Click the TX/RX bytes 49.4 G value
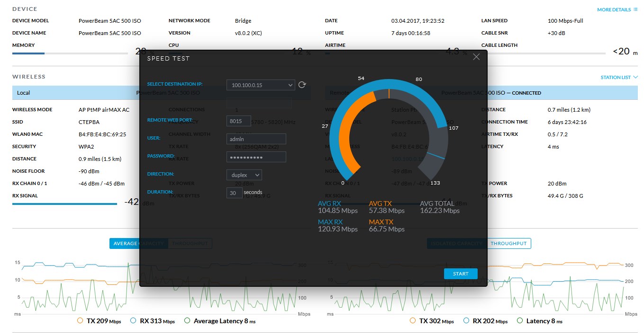Image resolution: width=644 pixels, height=336 pixels. coord(565,196)
